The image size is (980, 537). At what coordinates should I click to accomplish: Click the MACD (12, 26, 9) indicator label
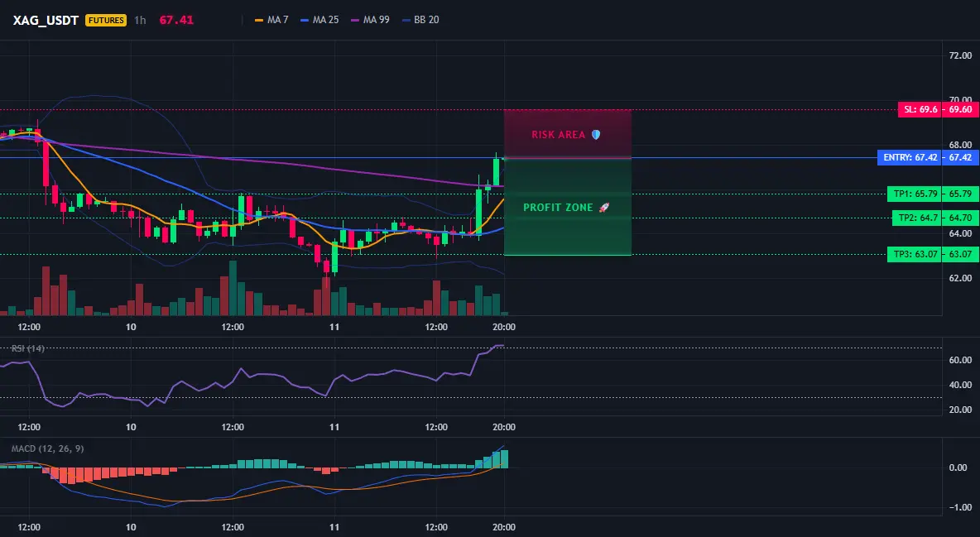point(47,448)
